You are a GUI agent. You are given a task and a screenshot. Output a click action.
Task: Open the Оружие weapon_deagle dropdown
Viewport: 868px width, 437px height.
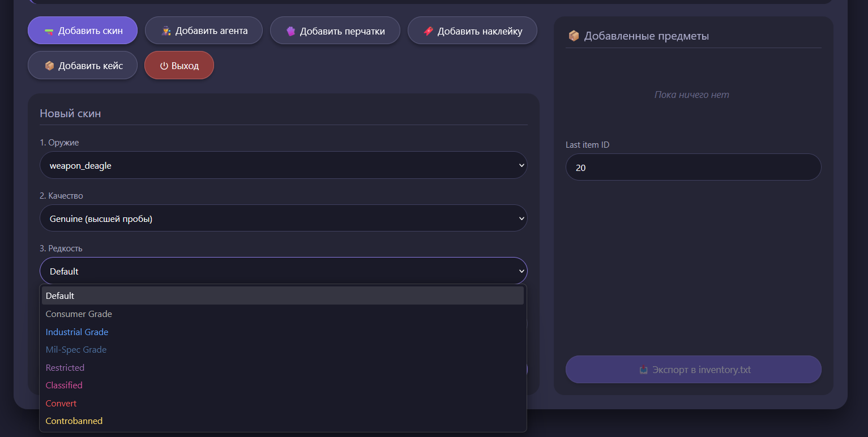283,165
